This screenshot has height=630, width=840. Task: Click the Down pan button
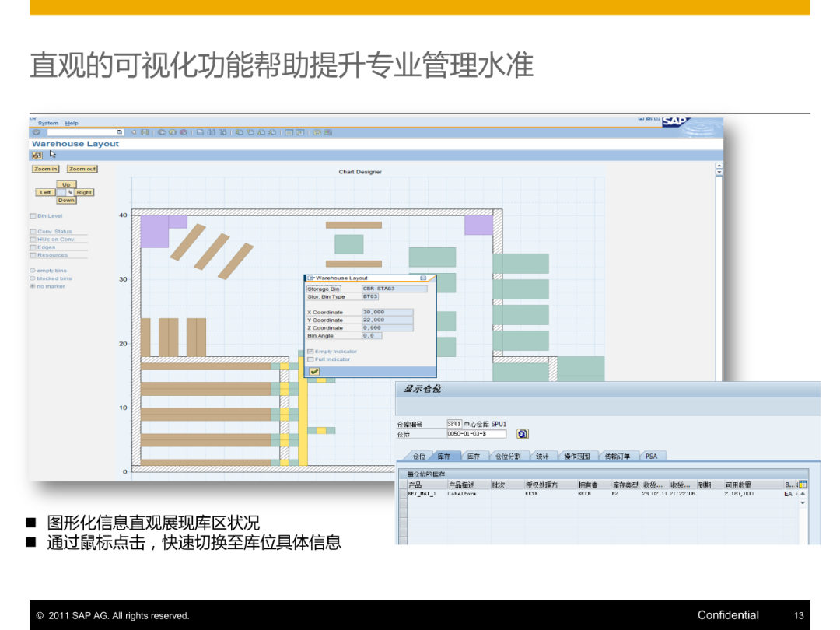pyautogui.click(x=66, y=201)
